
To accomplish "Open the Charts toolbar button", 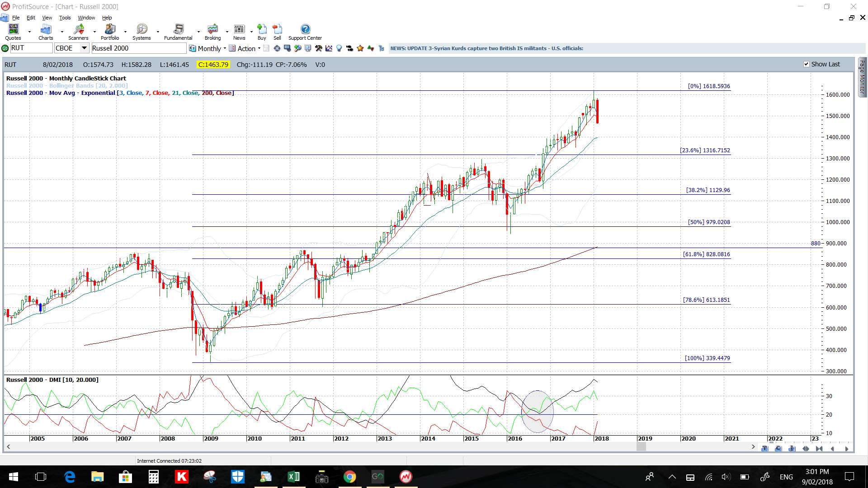I will point(46,32).
